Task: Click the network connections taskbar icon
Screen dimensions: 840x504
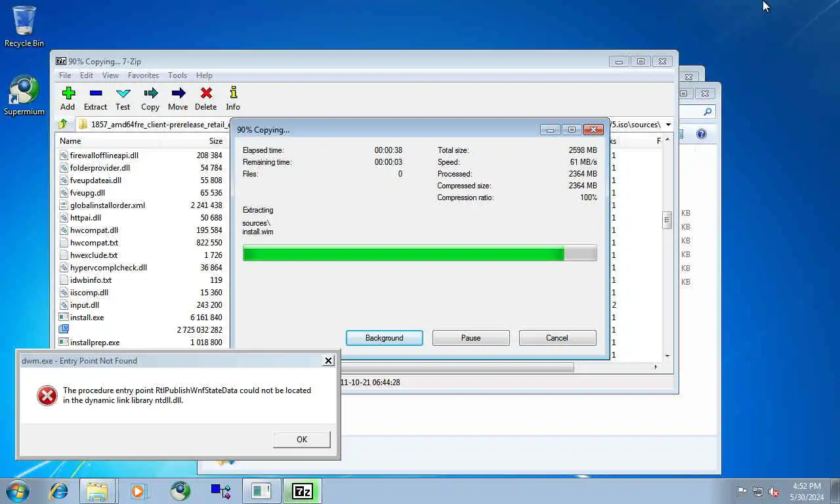Action: [220, 491]
